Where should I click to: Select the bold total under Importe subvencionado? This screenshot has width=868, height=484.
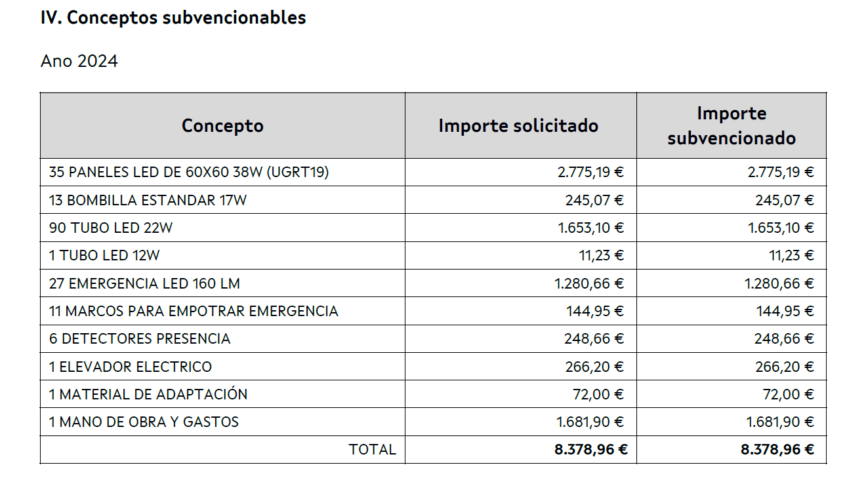(777, 449)
